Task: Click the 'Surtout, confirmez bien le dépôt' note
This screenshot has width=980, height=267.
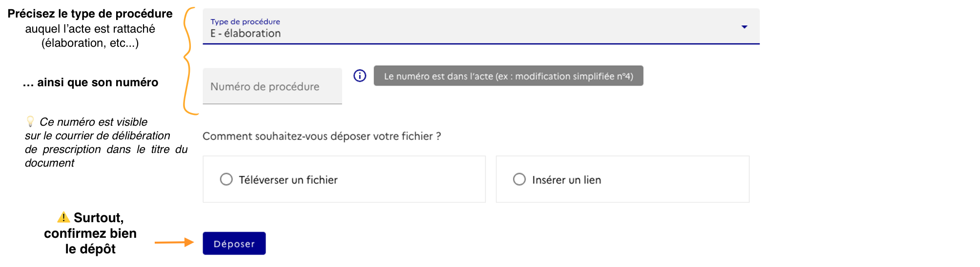Action: point(91,233)
